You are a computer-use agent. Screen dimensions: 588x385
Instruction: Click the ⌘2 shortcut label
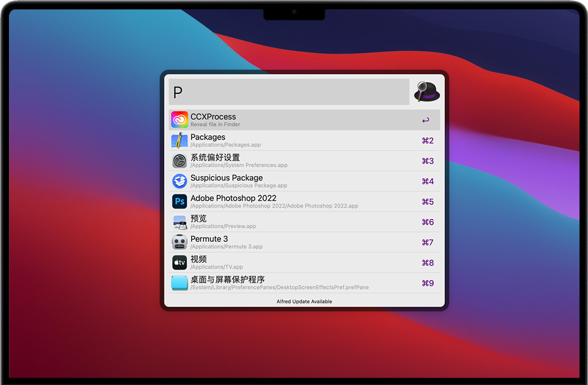(x=427, y=141)
